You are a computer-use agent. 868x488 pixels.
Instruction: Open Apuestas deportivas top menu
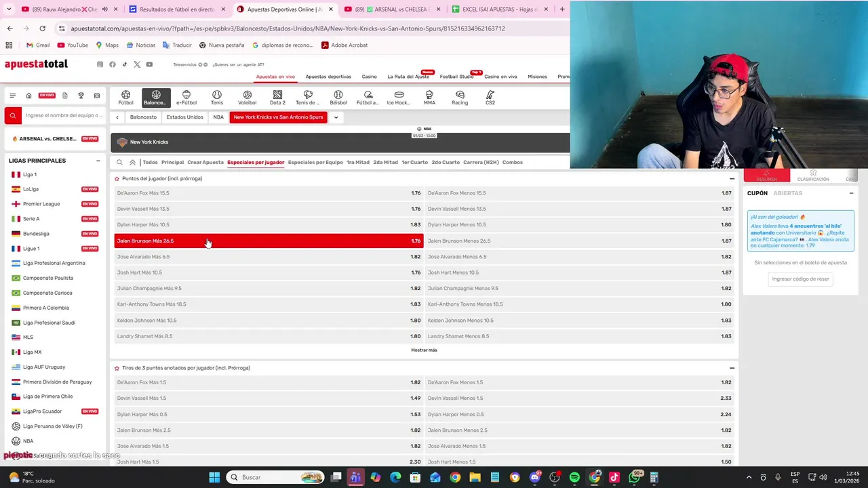[328, 77]
